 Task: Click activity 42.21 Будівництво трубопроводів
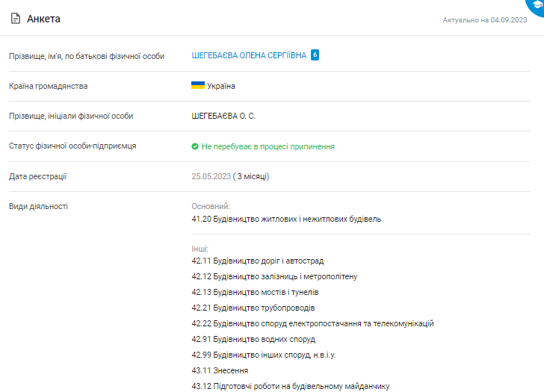tap(253, 308)
